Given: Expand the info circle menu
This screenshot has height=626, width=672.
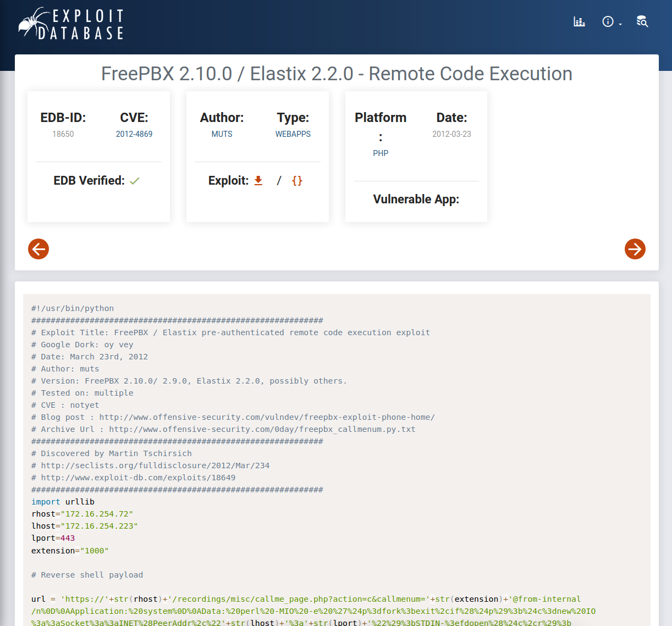Looking at the screenshot, I should [x=612, y=22].
